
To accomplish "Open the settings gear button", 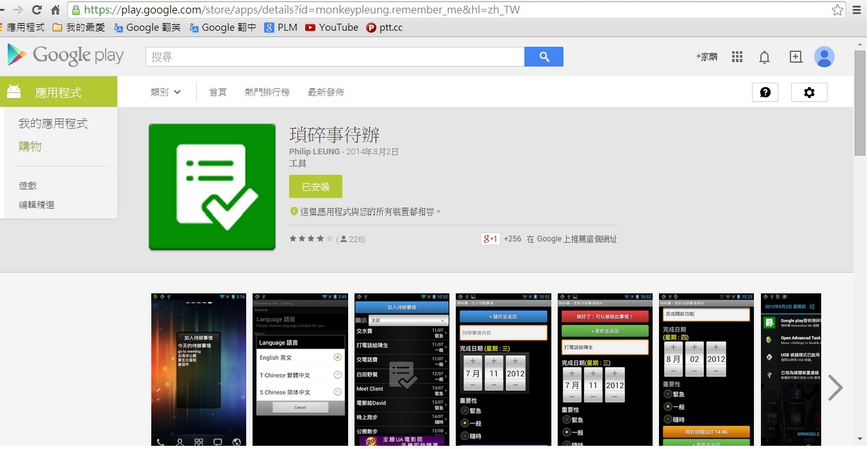I will (x=809, y=92).
